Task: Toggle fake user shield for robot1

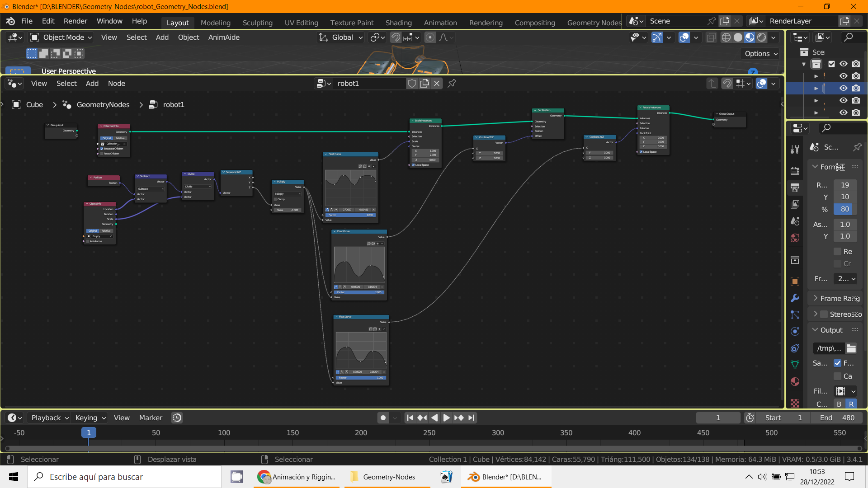Action: 412,83
